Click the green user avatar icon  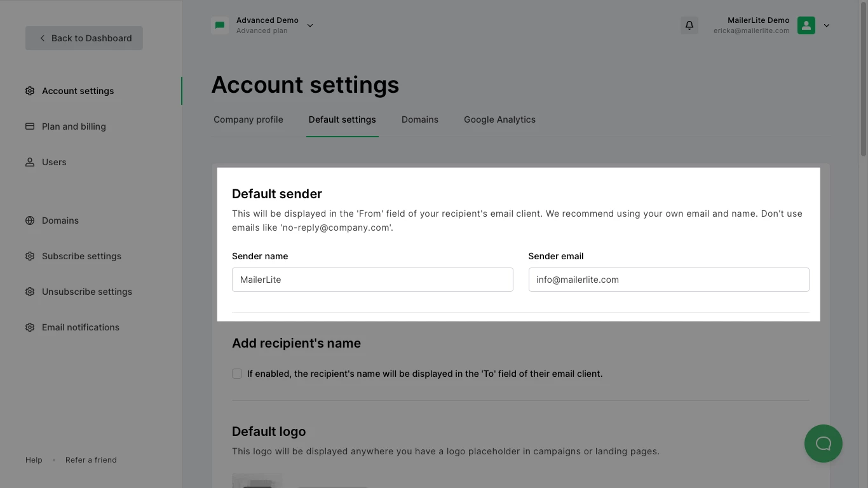806,25
